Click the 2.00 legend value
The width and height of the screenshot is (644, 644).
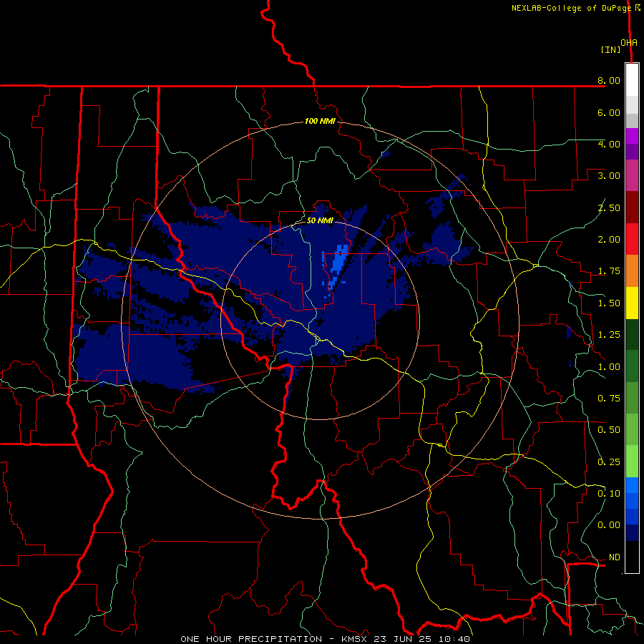(x=609, y=240)
